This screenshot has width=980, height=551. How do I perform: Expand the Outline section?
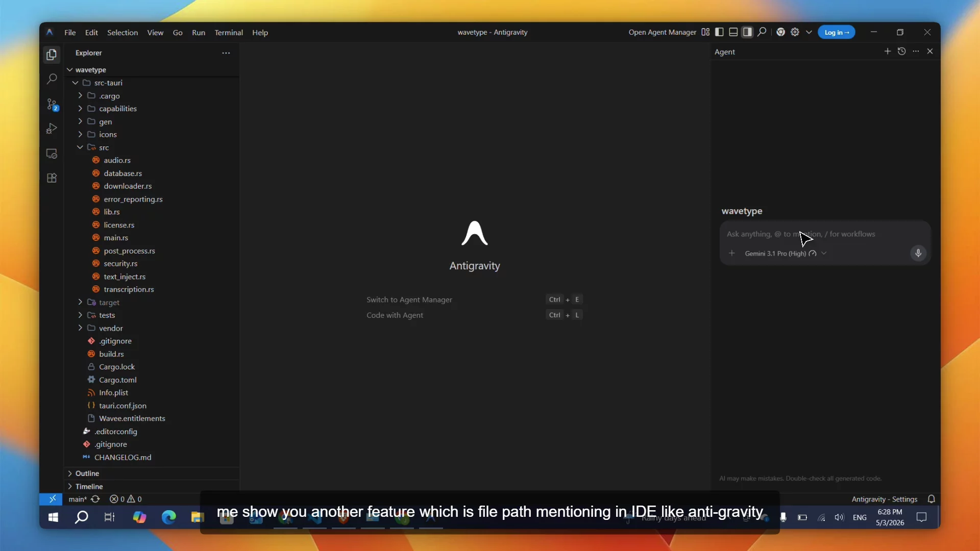(x=152, y=473)
